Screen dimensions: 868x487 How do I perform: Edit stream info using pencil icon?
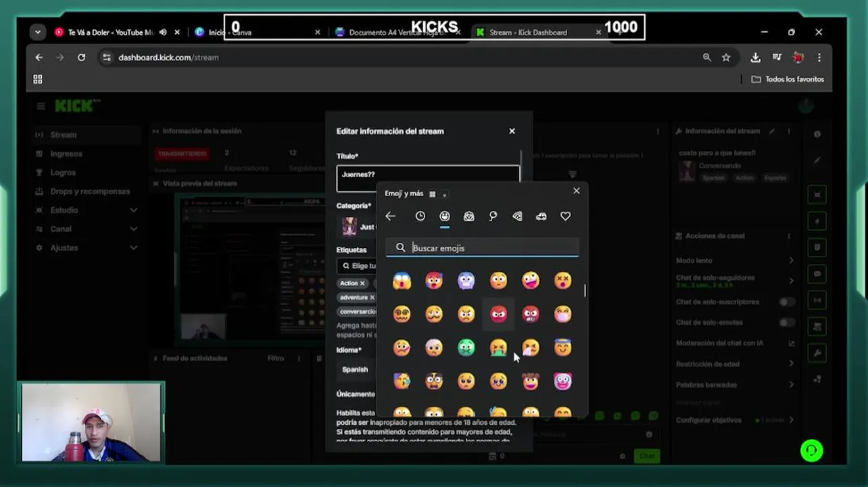[x=772, y=131]
